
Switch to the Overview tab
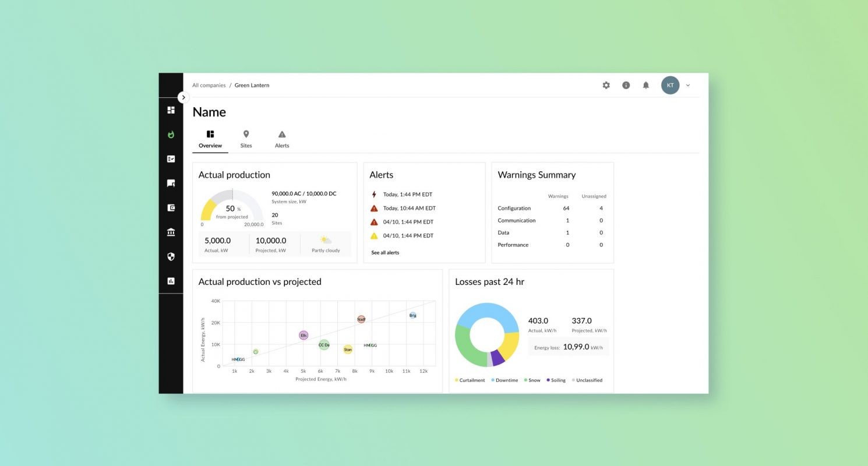click(x=210, y=140)
